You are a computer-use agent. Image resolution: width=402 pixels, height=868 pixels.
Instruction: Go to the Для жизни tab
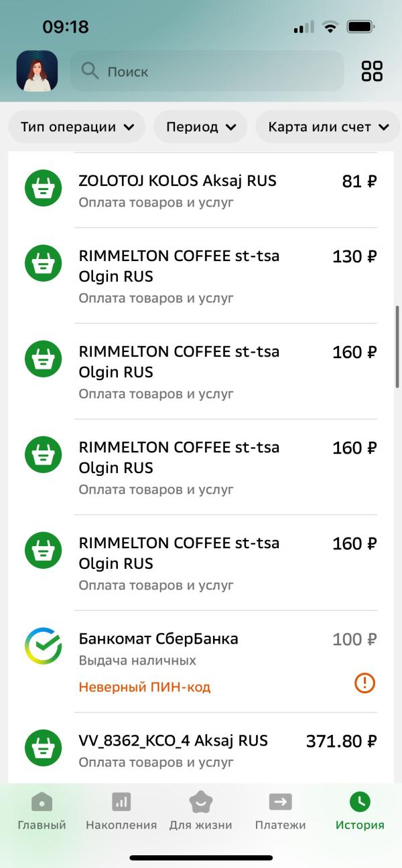click(x=201, y=811)
